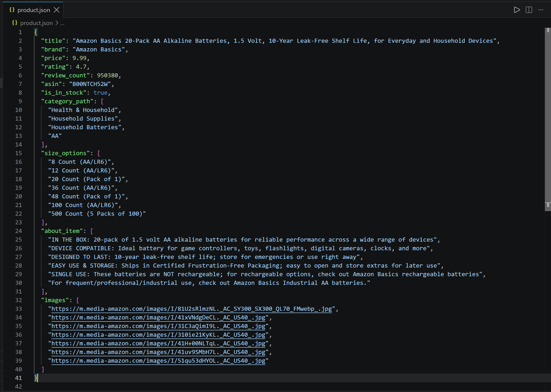Click the review_count value 950380
The height and width of the screenshot is (392, 551).
pos(107,75)
